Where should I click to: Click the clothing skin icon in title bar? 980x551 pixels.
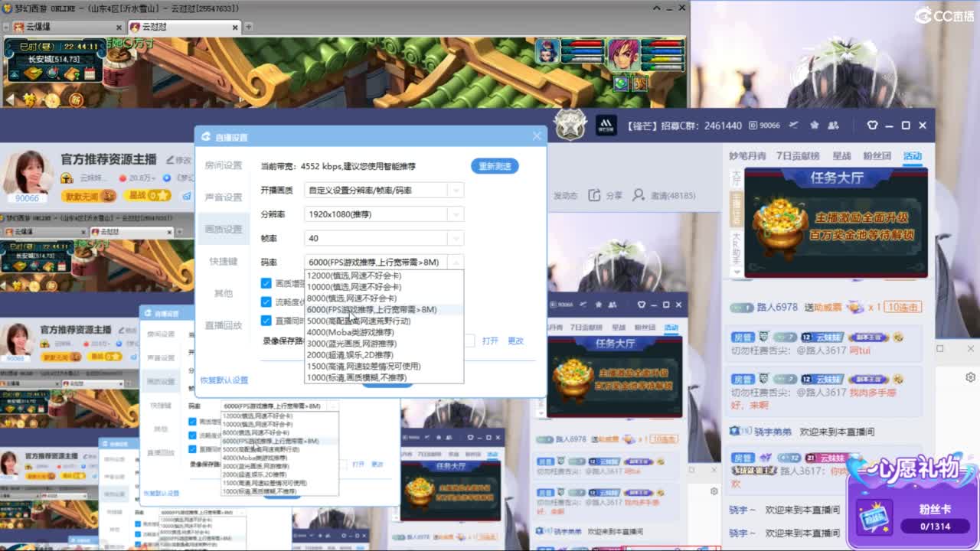[871, 126]
